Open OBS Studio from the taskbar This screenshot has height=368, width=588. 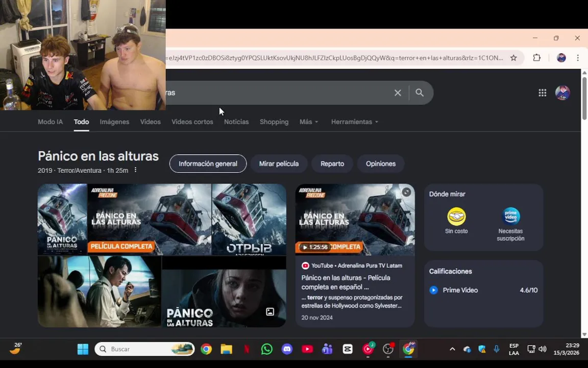[x=388, y=349]
